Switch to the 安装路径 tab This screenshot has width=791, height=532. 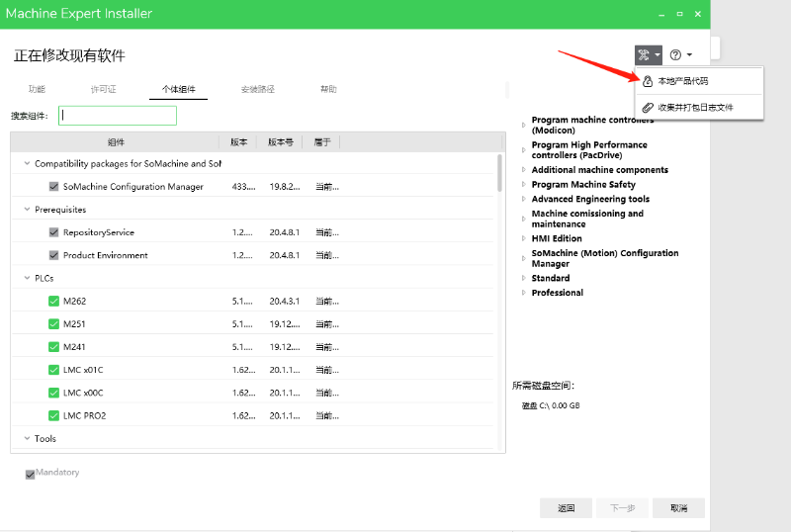[x=258, y=89]
